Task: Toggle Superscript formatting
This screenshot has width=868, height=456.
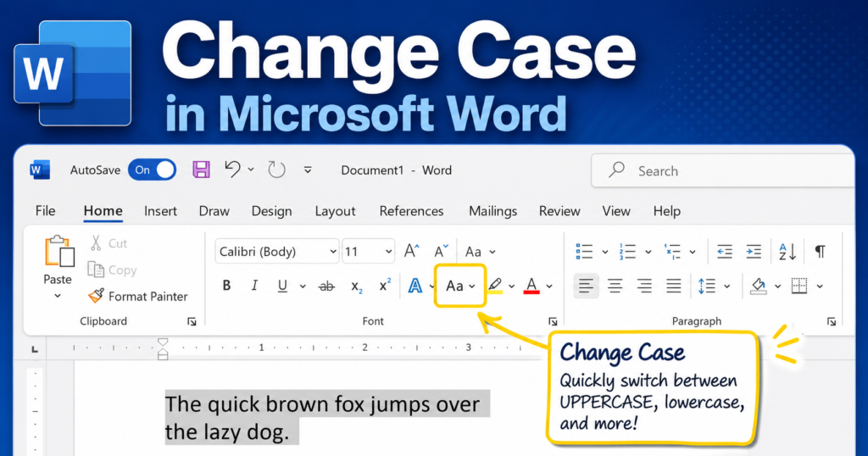Action: pos(386,285)
